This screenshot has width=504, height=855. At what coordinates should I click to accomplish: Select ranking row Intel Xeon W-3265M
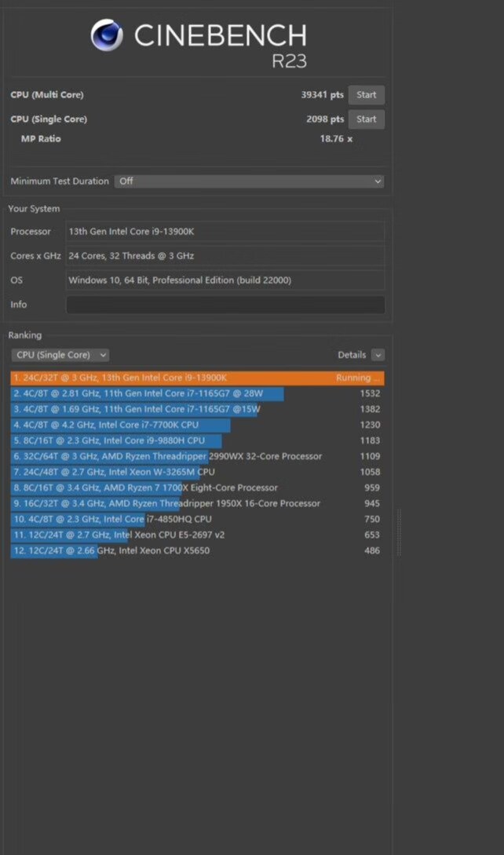tap(198, 472)
